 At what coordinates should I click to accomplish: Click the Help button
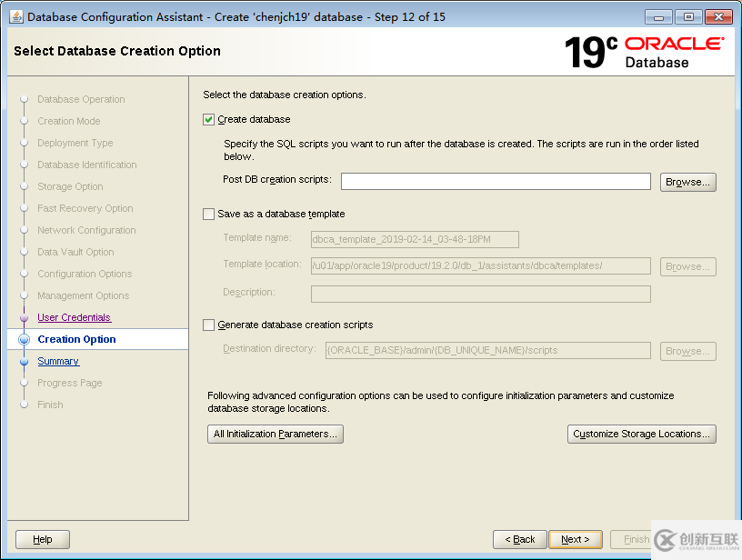[43, 539]
